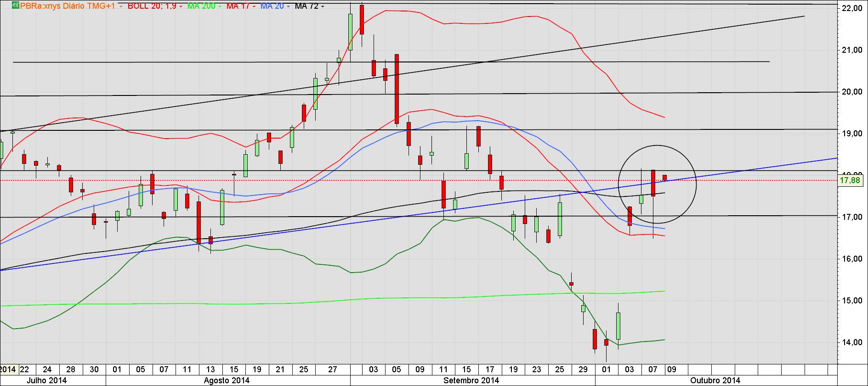Click the 15,00 price axis label
This screenshot has width=868, height=386.
[x=851, y=301]
